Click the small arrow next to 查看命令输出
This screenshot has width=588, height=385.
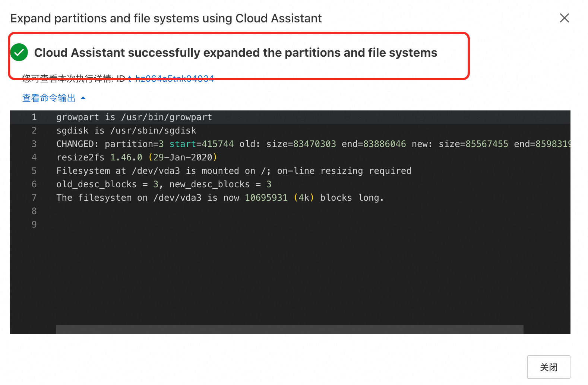[83, 98]
